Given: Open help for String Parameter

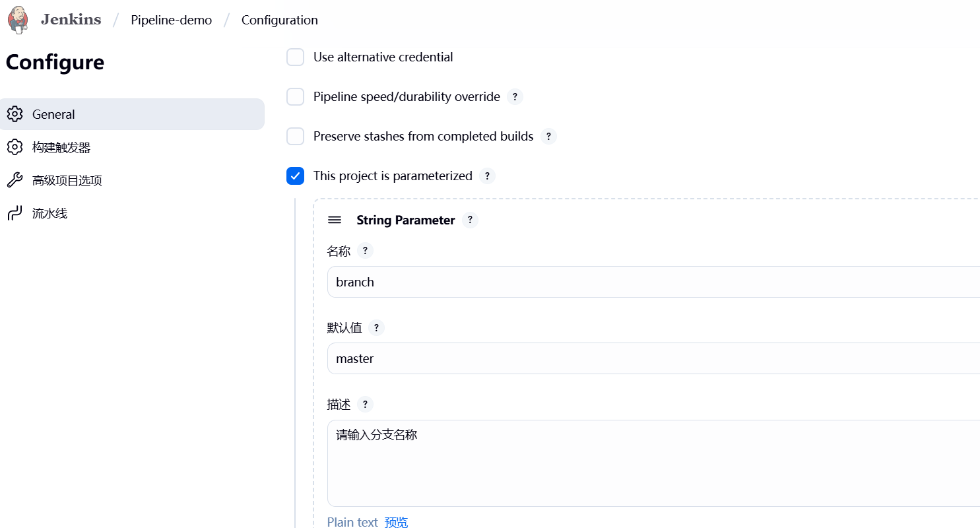Looking at the screenshot, I should coord(470,220).
